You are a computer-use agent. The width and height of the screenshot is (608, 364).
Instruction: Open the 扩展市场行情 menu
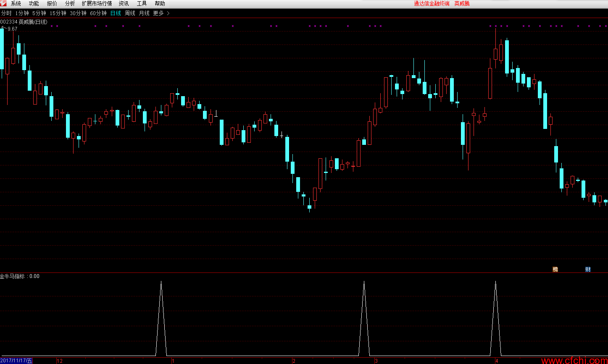pyautogui.click(x=97, y=3)
